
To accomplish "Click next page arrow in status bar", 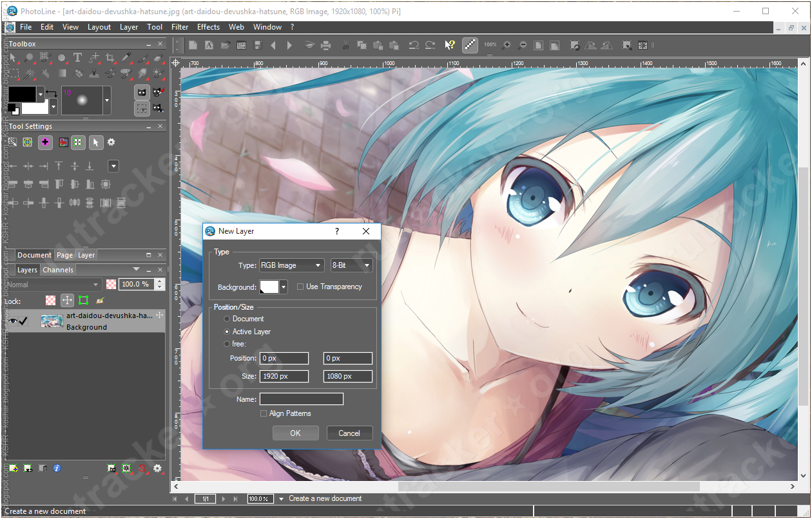I will [x=224, y=498].
